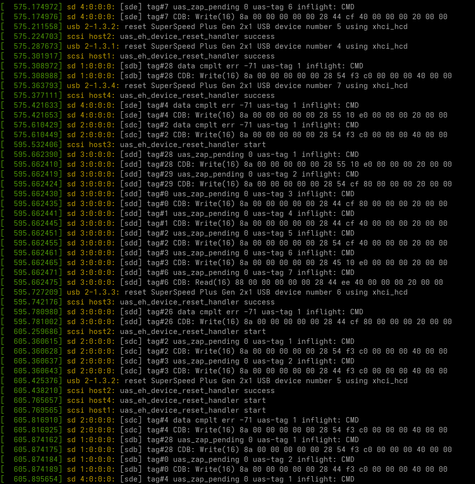Click 'usb 2-1.3.4:' device label

93,85
